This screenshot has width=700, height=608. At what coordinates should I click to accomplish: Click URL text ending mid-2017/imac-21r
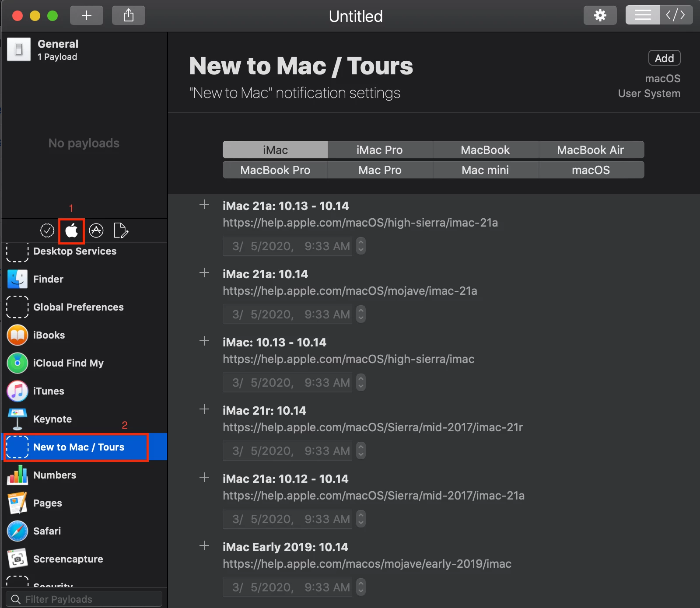tap(373, 427)
